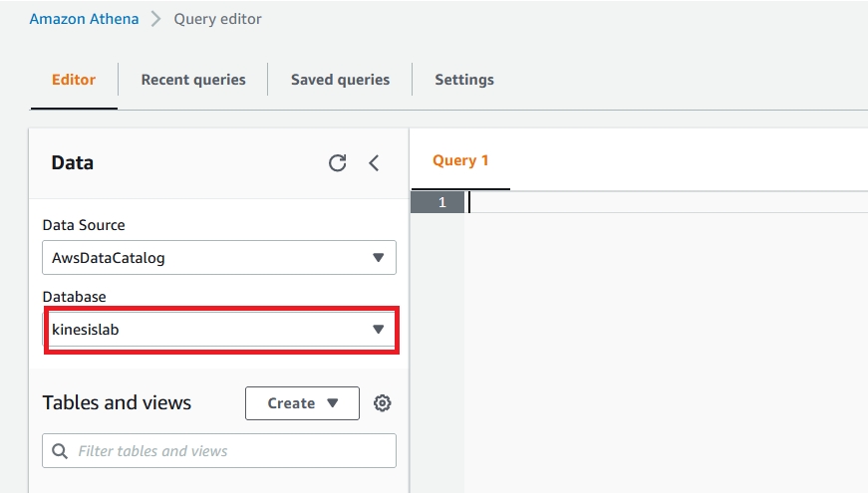The image size is (868, 493).
Task: Collapse the Data side panel
Action: pos(374,163)
